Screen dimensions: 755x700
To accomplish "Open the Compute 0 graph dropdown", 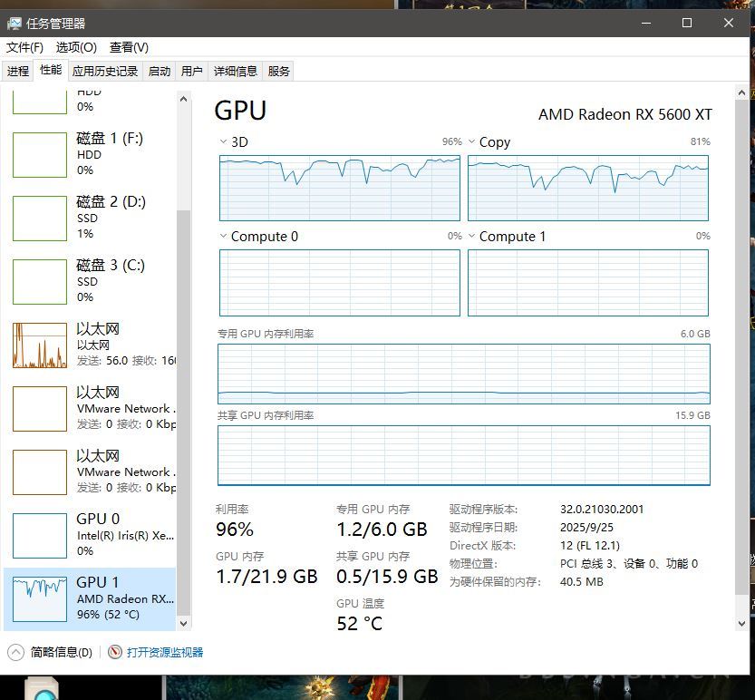I will point(224,237).
